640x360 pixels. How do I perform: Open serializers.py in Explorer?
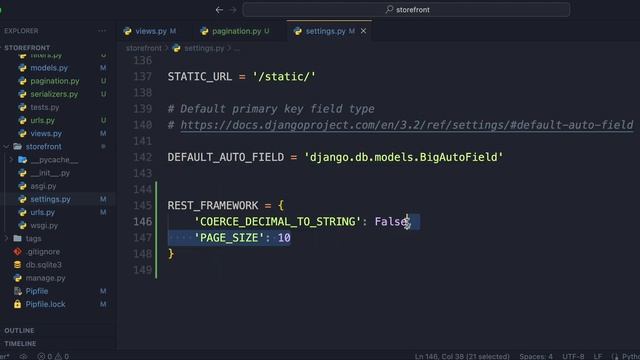pos(54,94)
